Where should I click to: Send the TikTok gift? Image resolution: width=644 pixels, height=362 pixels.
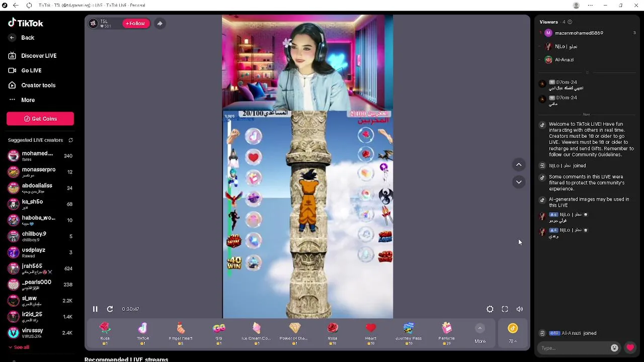click(x=143, y=334)
